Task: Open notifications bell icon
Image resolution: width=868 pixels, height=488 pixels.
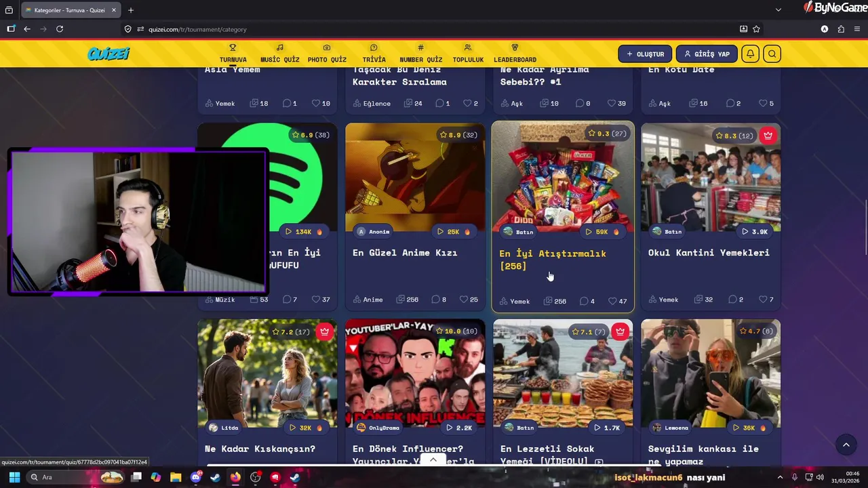Action: click(x=751, y=54)
